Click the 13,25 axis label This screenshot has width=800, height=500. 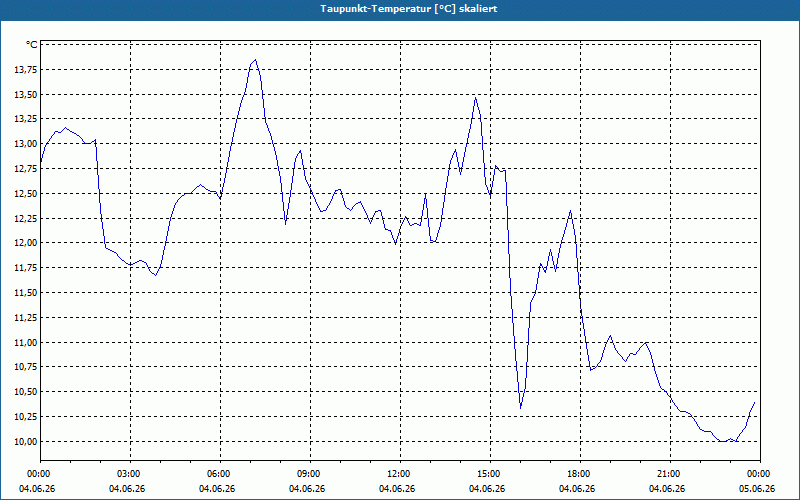tap(24, 119)
